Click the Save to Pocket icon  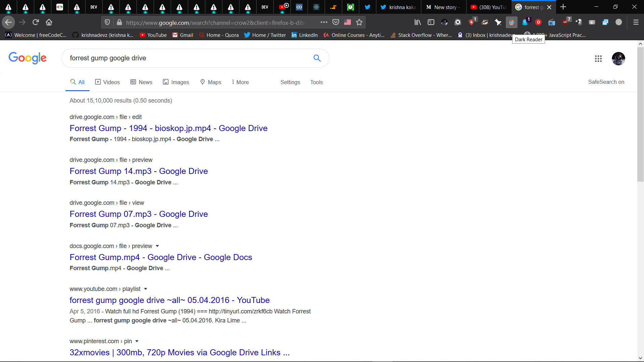(335, 22)
